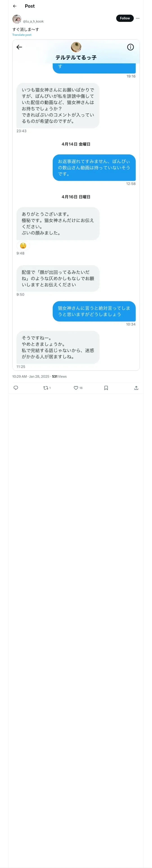152x868 pixels.
Task: Repost this post via the repost icon
Action: 46,388
